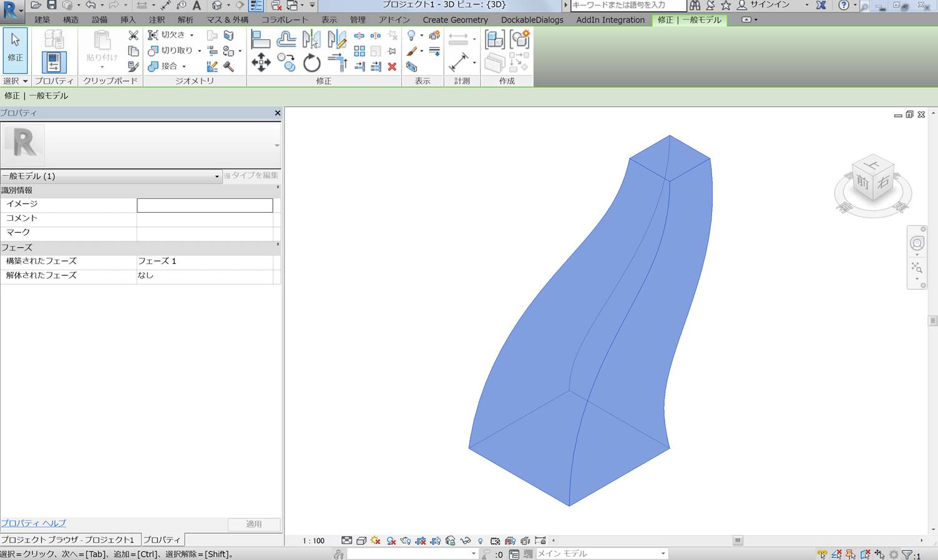Switch to the プロジェクト ブラウザ tab

[x=68, y=539]
